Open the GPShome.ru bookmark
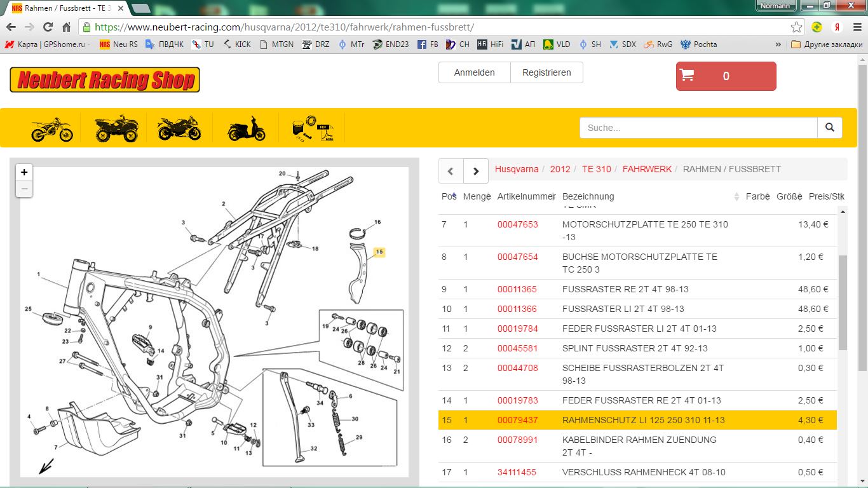This screenshot has height=488, width=868. [48, 44]
